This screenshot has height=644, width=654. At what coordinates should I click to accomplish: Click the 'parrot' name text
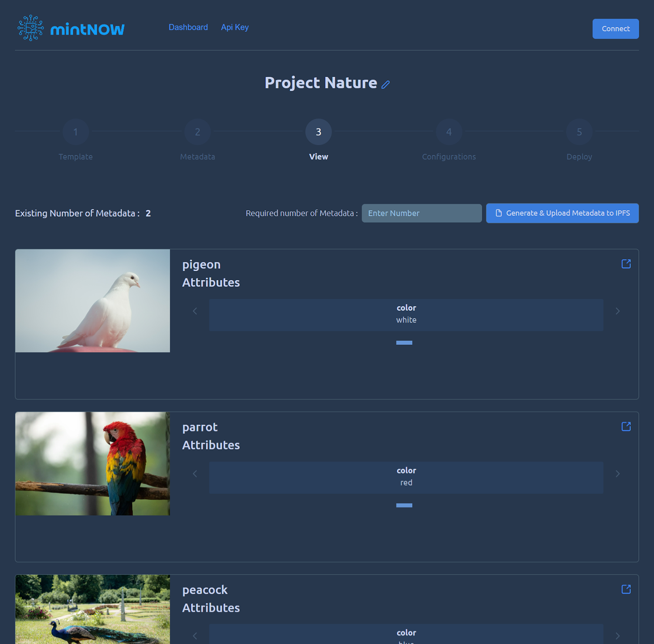pos(200,428)
